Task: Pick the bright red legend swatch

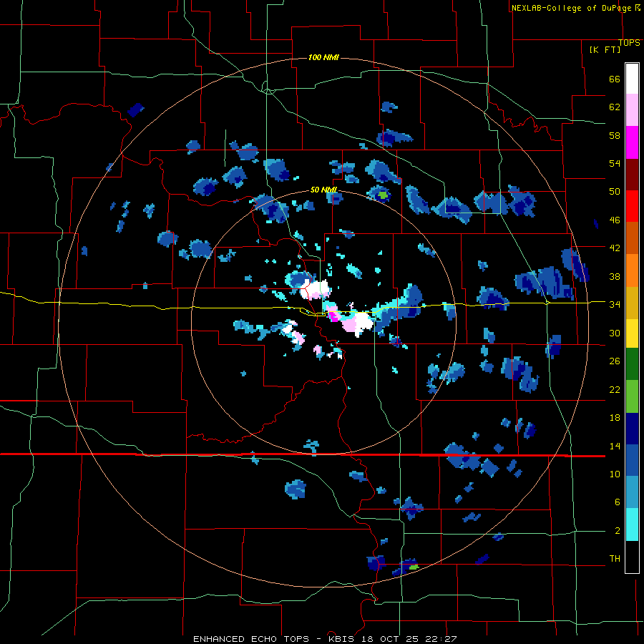Action: pyautogui.click(x=632, y=206)
